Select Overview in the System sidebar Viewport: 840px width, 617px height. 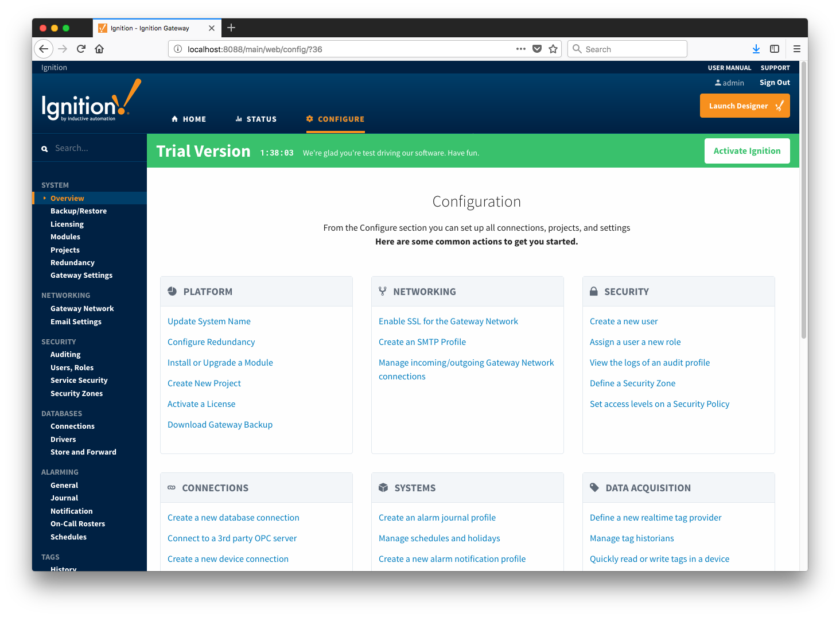pos(67,198)
